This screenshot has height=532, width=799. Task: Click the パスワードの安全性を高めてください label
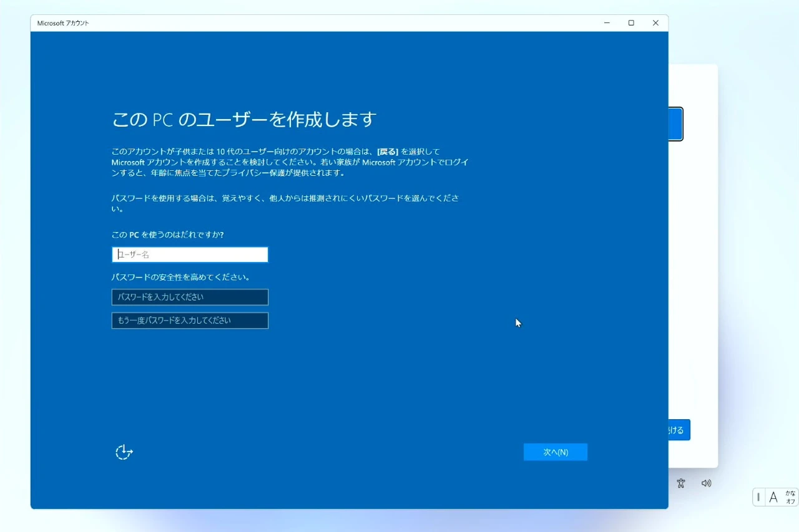[180, 277]
